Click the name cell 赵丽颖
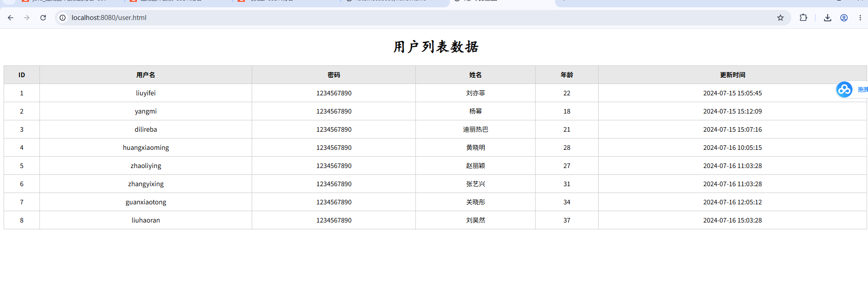The width and height of the screenshot is (868, 287). 475,166
